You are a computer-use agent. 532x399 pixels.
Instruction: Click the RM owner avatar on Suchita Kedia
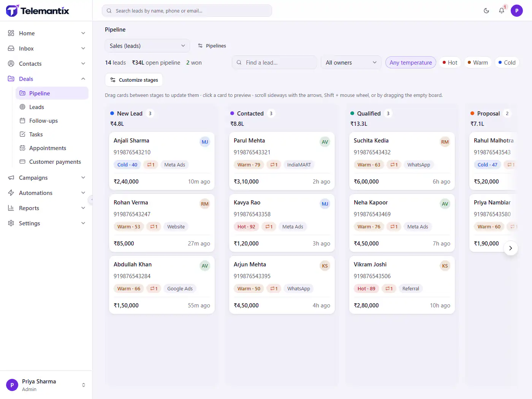pyautogui.click(x=445, y=142)
